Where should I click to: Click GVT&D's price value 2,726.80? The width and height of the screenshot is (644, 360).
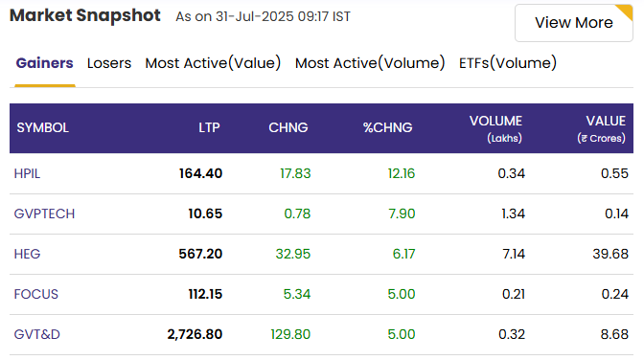(195, 334)
